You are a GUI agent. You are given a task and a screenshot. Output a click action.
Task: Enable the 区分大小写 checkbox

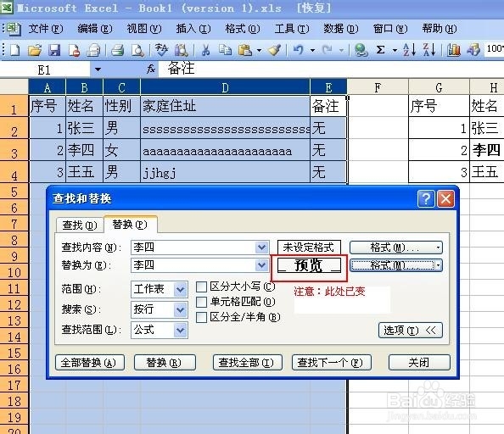[201, 287]
